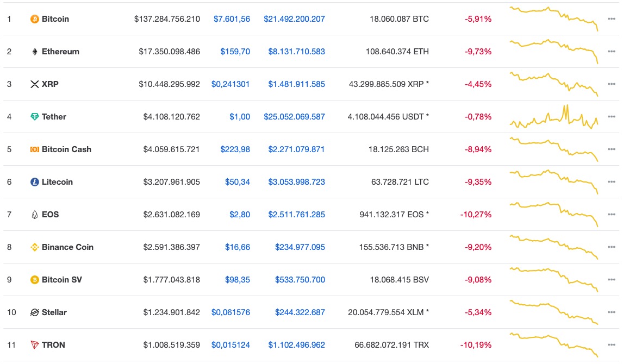
Task: Click the Litecoin blue icon
Action: [35, 182]
